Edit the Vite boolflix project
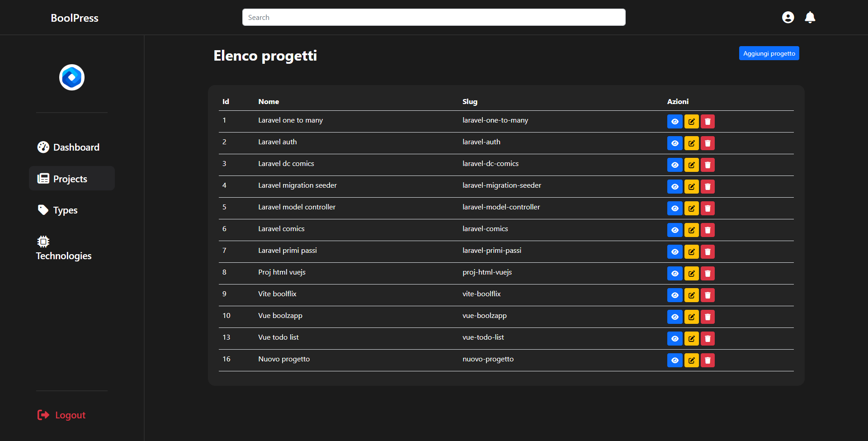Viewport: 868px width, 441px height. [x=691, y=295]
